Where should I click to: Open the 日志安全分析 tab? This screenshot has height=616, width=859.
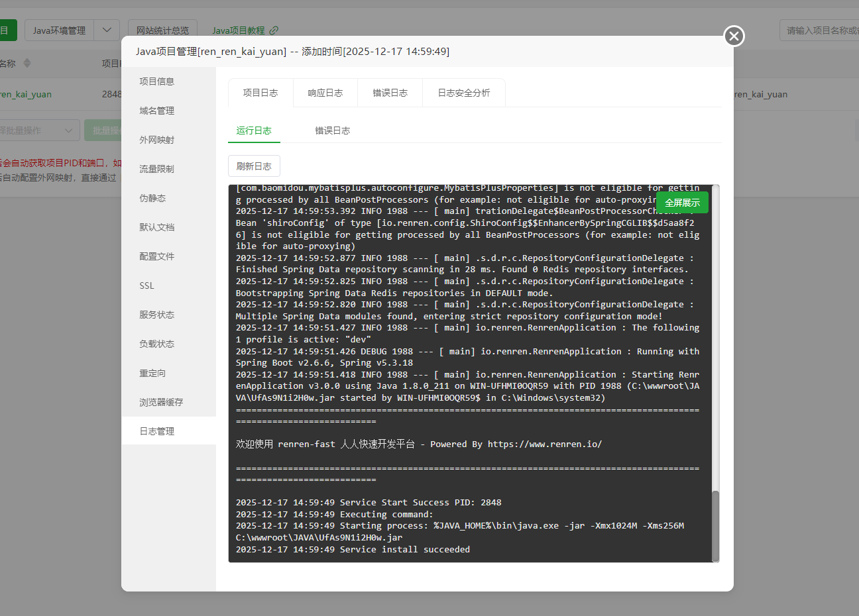coord(463,93)
